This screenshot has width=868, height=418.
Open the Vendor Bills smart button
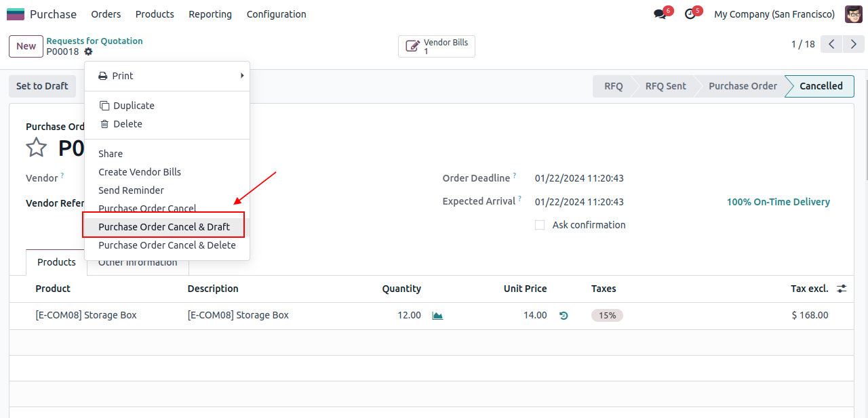coord(437,46)
